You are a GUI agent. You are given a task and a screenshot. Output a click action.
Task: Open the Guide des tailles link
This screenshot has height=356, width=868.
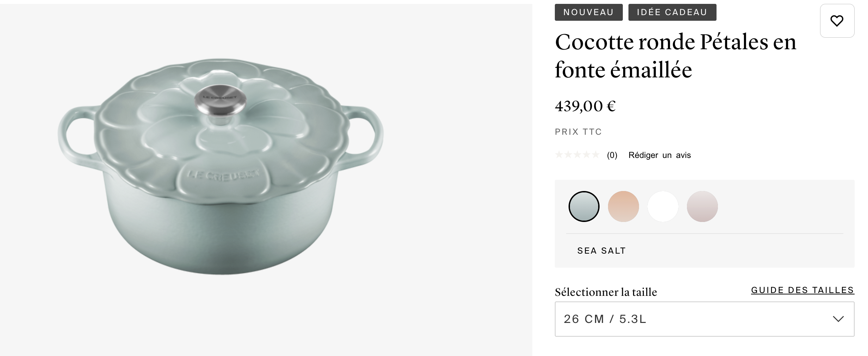click(802, 290)
